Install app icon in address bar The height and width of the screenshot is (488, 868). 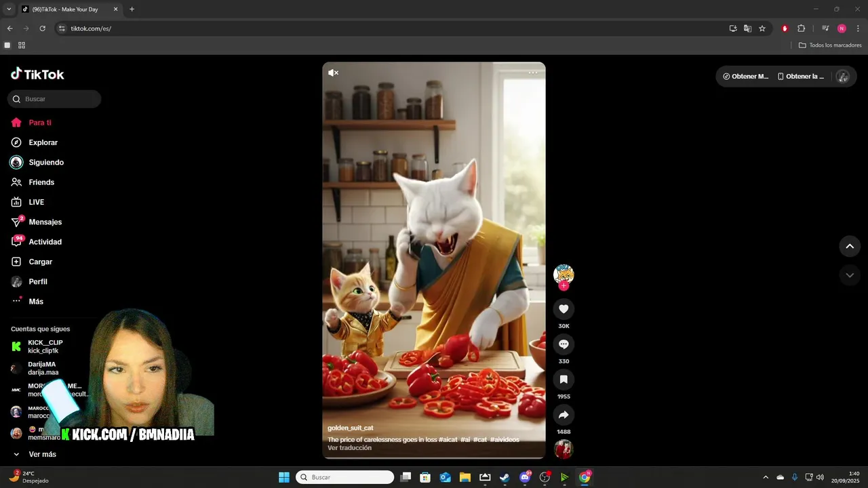pos(733,28)
